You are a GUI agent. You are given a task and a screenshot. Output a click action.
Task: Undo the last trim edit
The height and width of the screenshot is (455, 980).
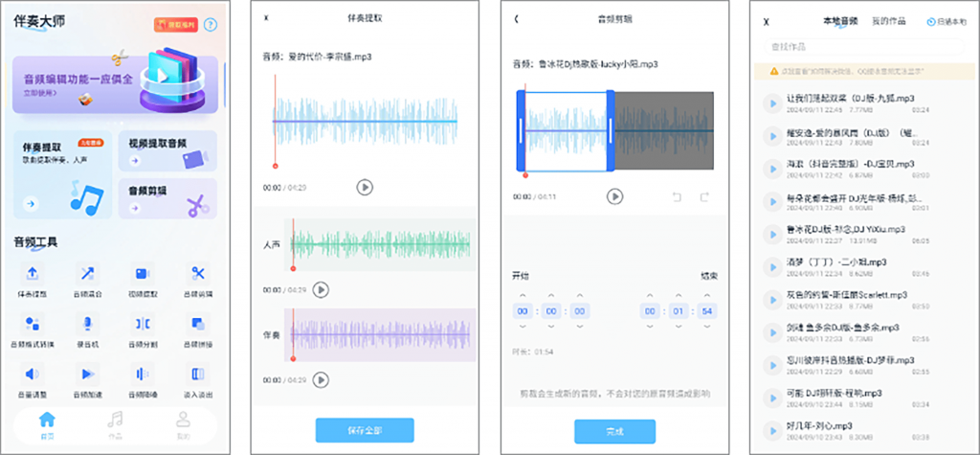(x=677, y=197)
